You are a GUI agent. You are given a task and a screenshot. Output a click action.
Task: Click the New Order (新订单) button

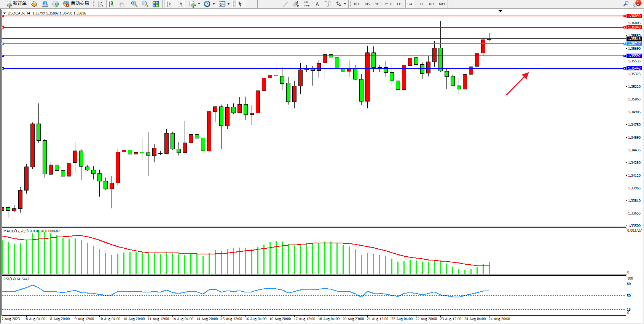coord(16,4)
